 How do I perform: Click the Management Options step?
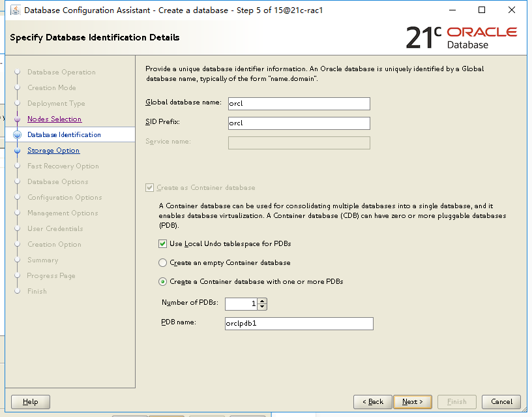[x=63, y=213]
